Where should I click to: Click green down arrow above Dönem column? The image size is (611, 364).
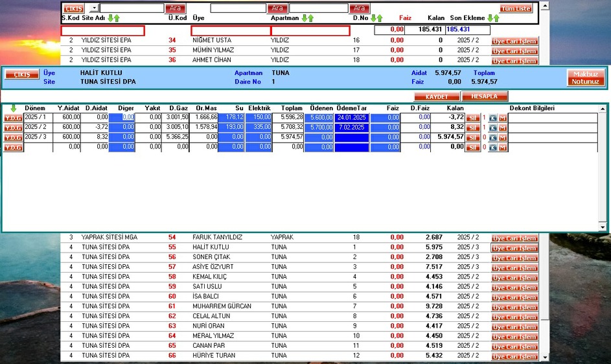(x=13, y=108)
